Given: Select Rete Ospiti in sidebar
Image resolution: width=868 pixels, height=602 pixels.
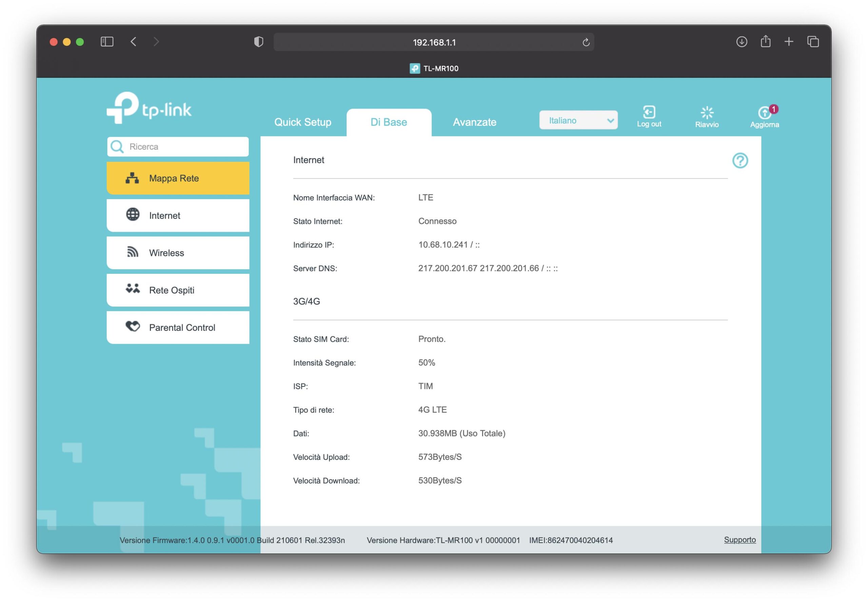Looking at the screenshot, I should pyautogui.click(x=178, y=290).
